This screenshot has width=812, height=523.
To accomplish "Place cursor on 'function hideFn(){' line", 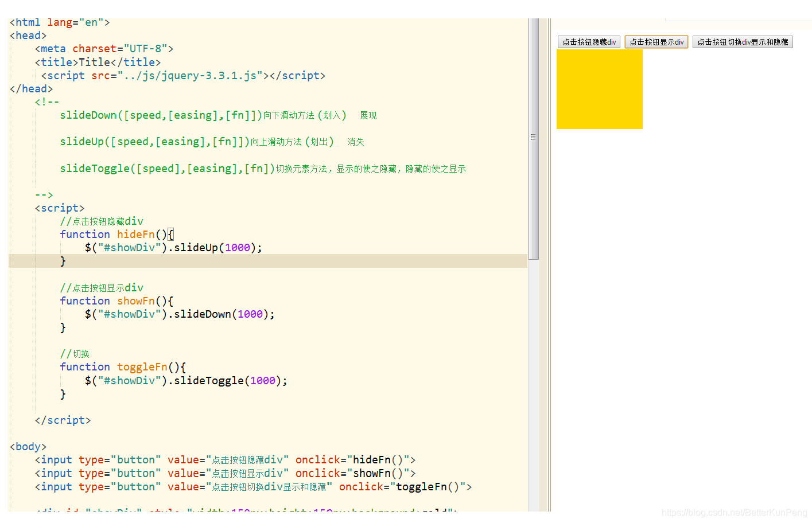I will tap(116, 234).
